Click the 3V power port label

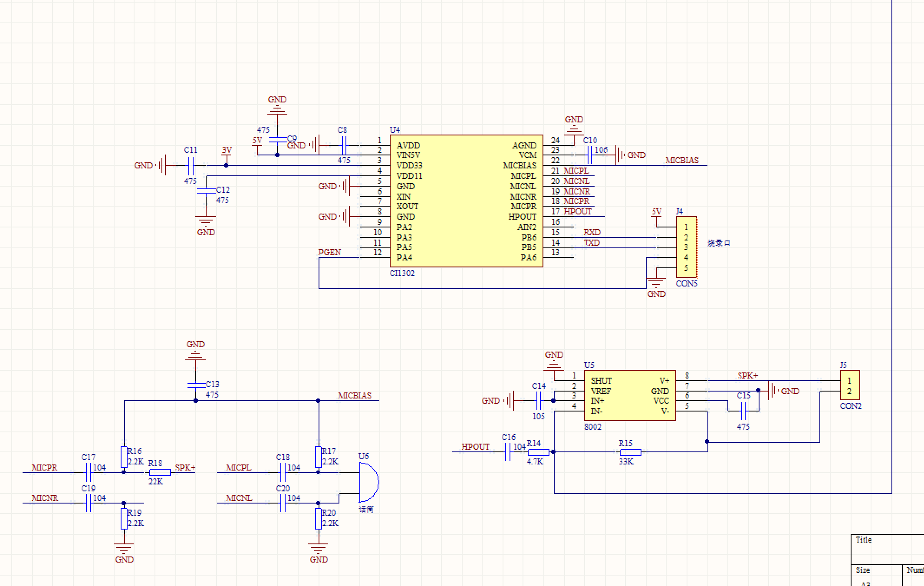point(227,150)
